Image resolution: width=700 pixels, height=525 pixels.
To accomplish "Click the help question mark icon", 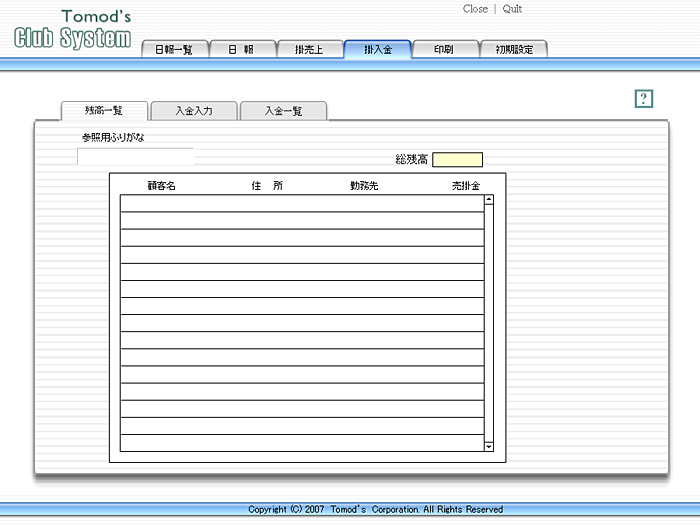I will click(x=644, y=98).
